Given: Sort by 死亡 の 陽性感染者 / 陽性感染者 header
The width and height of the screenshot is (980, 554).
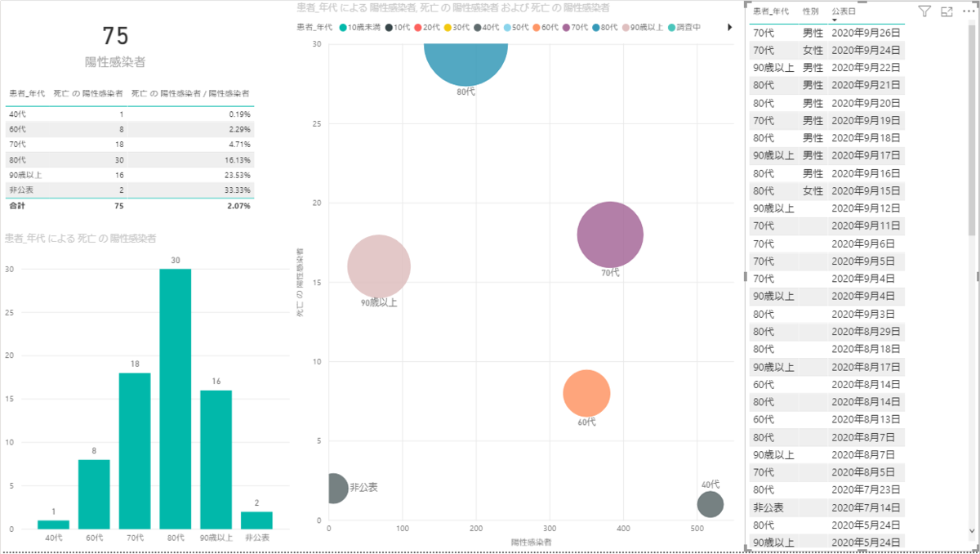Looking at the screenshot, I should pos(190,94).
